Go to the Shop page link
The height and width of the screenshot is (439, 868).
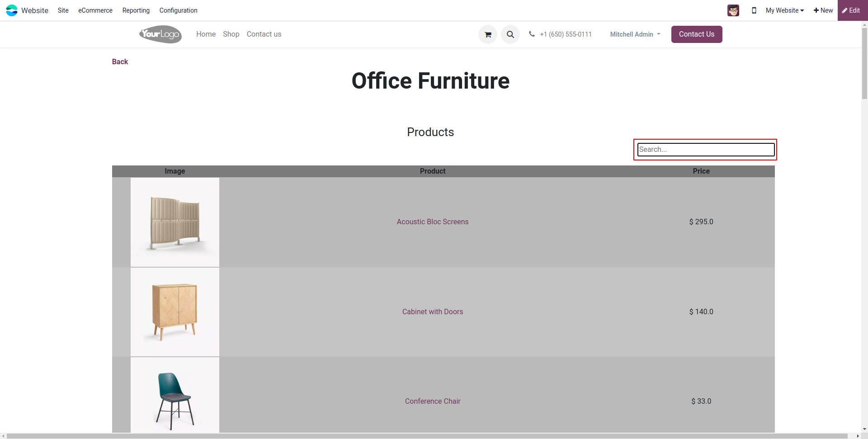(x=231, y=34)
